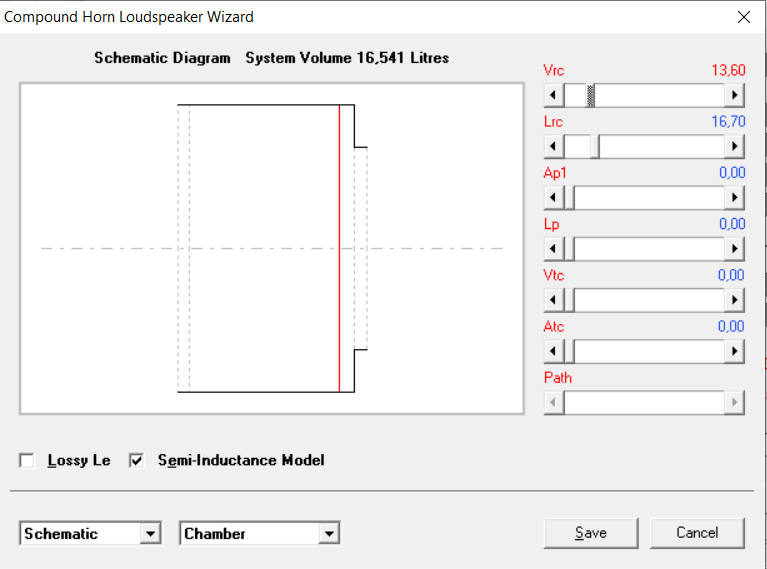Increase Vtc with its right arrow
The width and height of the screenshot is (767, 569).
(x=734, y=300)
